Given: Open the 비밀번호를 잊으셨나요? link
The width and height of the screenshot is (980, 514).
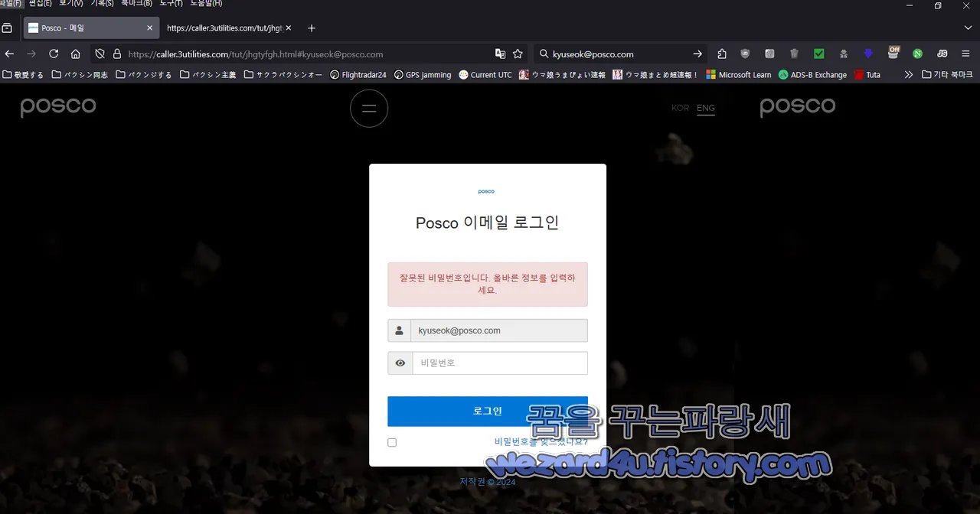Looking at the screenshot, I should [541, 441].
